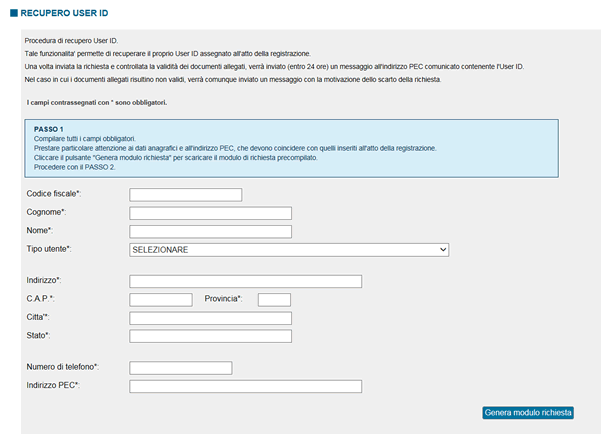Click the Indirizzo PEC input field

(245, 386)
